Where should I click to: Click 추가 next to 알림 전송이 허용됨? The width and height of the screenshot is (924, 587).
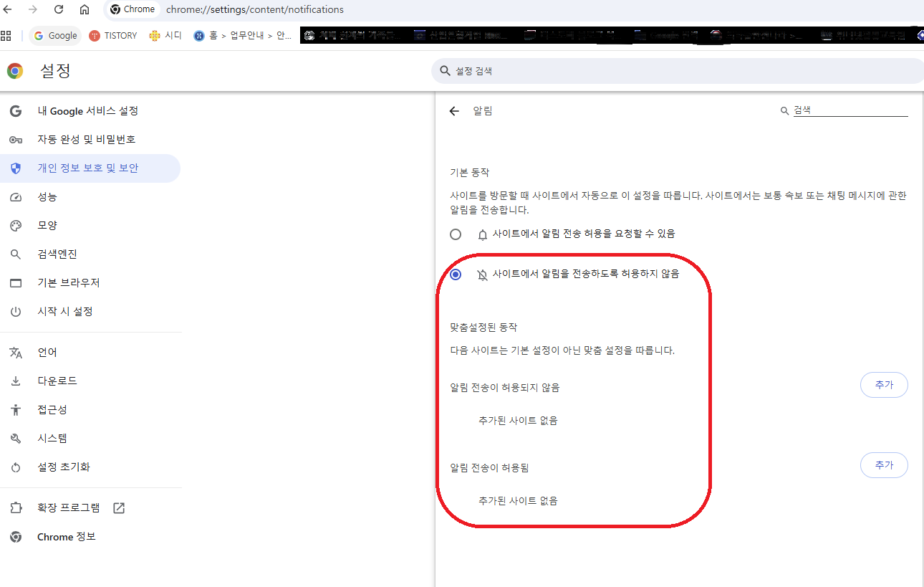884,465
